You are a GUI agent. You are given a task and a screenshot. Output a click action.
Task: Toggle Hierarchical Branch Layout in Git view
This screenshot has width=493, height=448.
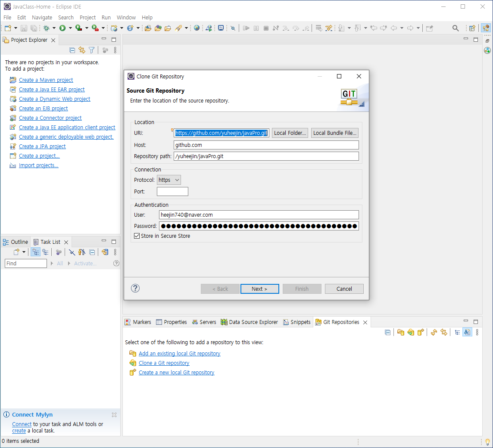point(457,332)
